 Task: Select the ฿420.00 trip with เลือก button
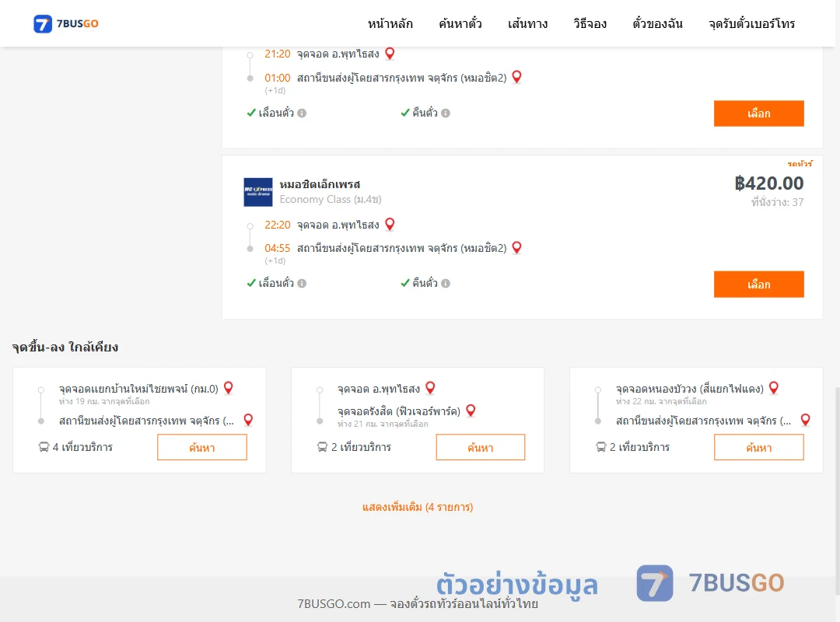pos(758,284)
